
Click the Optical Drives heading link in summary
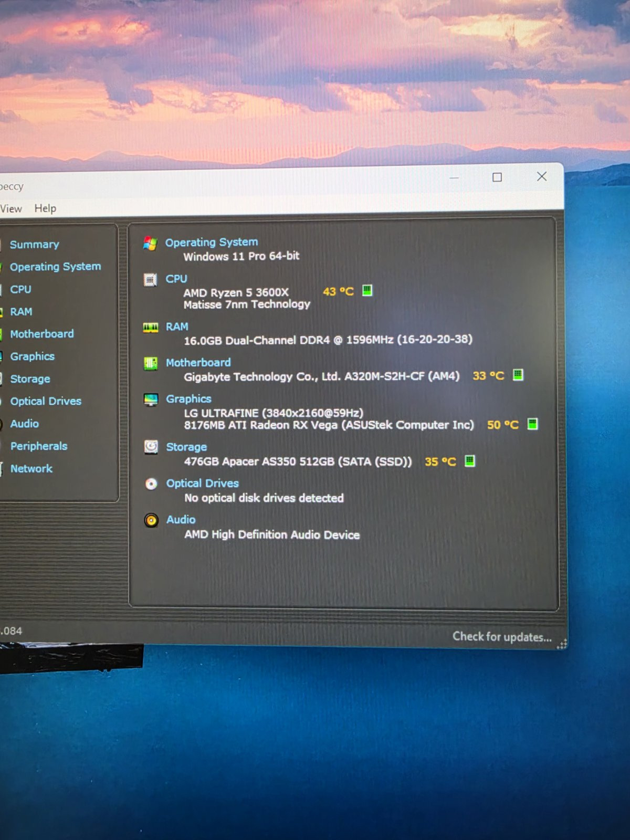click(x=203, y=484)
